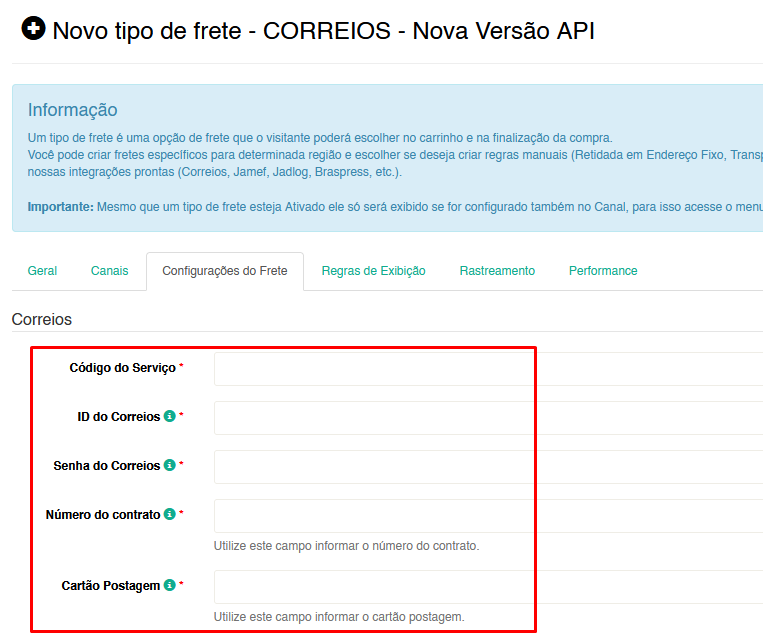Click the plus icon beside the page title
763x644 pixels.
click(34, 28)
